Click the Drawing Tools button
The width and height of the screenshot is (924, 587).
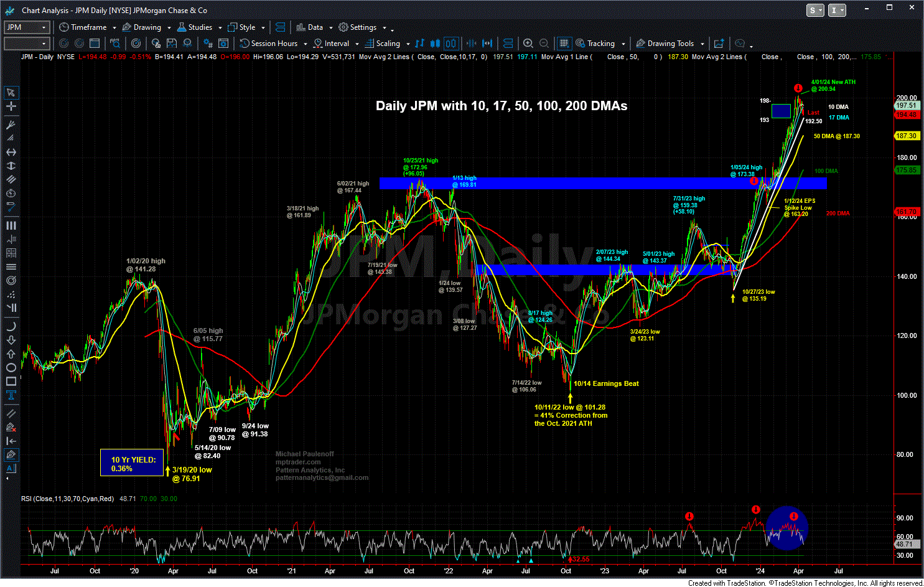click(x=664, y=44)
